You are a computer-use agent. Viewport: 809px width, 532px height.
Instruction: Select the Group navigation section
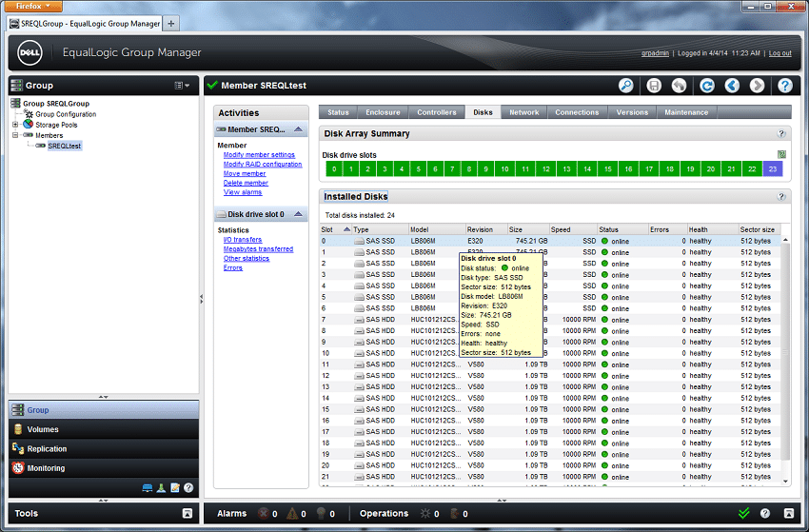click(104, 410)
